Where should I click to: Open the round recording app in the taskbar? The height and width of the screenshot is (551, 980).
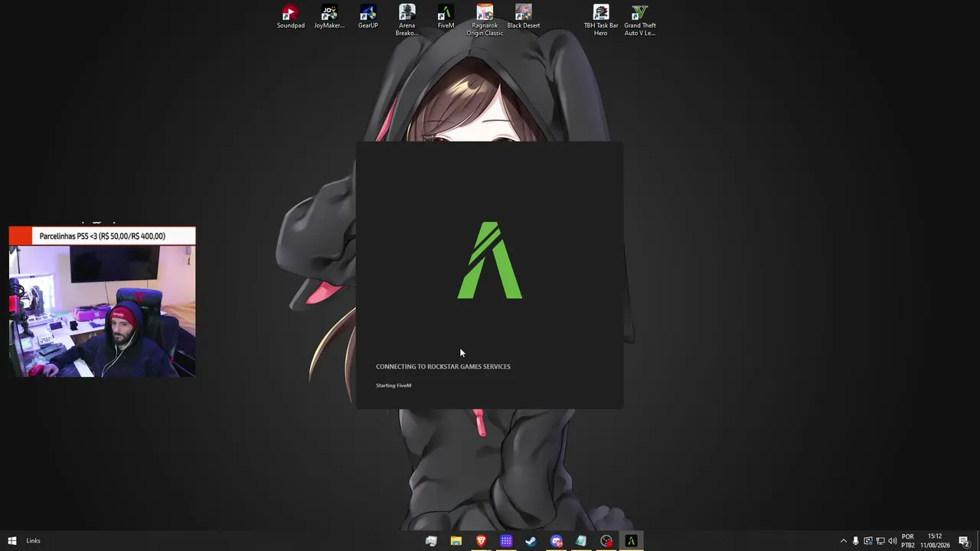(x=606, y=541)
